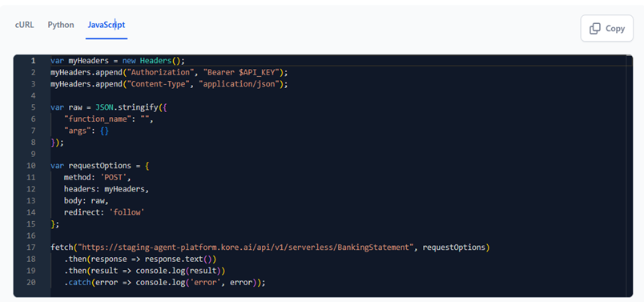This screenshot has width=644, height=302.
Task: Click the copy icon in the Copy button
Action: coord(594,28)
